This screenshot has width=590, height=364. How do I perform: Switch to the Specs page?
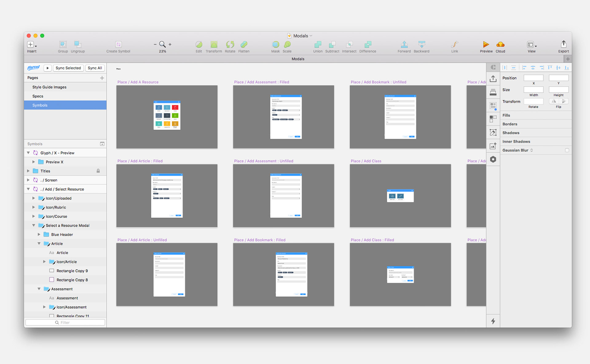65,96
